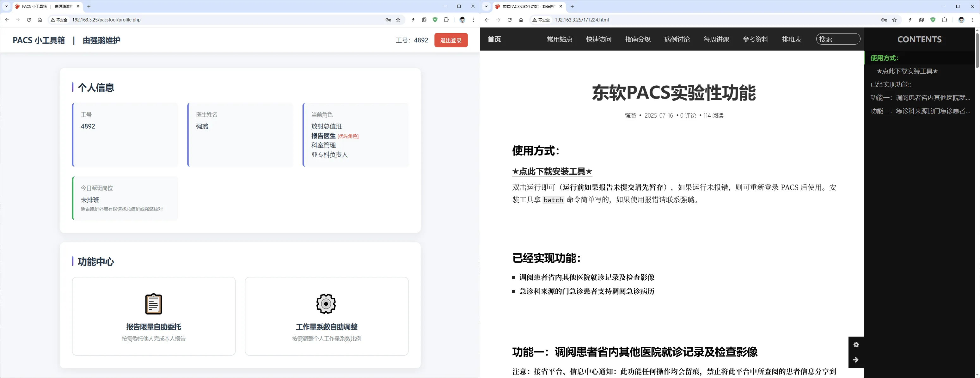Open 参考资料 menu item
This screenshot has height=378, width=980.
[x=755, y=39]
